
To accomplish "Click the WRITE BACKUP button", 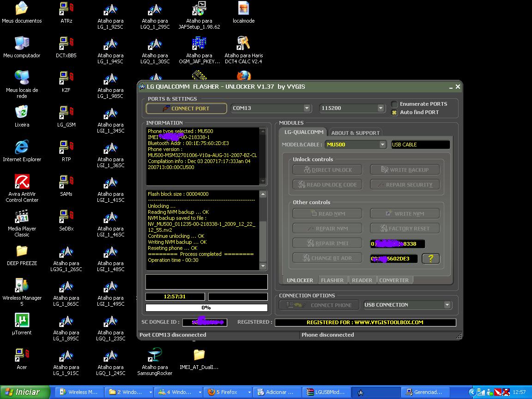I will click(x=405, y=169).
